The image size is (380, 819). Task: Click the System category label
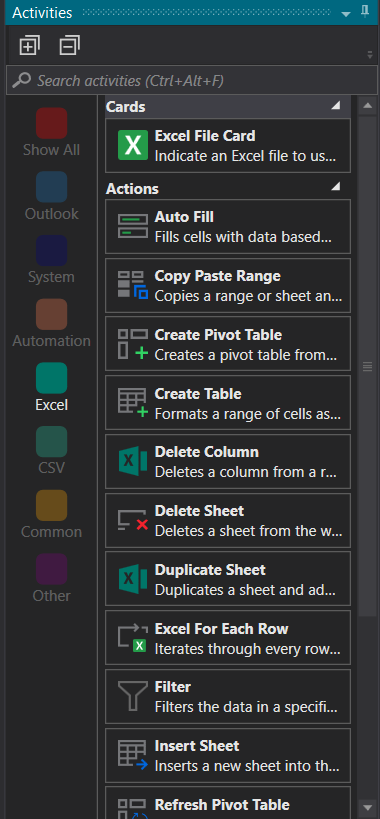(52, 277)
